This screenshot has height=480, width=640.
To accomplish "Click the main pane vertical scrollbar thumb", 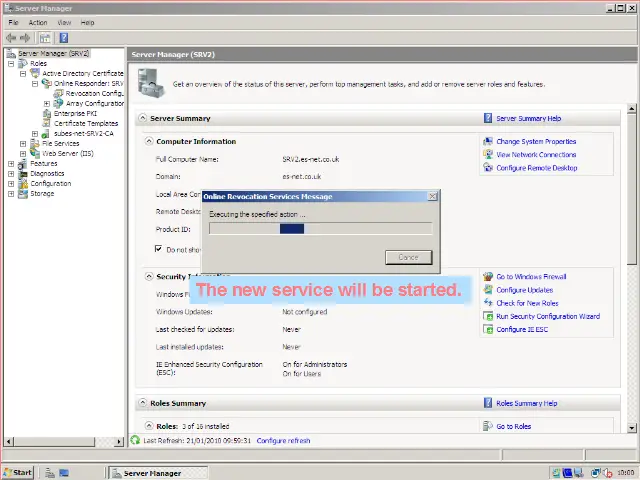I will coord(631,190).
